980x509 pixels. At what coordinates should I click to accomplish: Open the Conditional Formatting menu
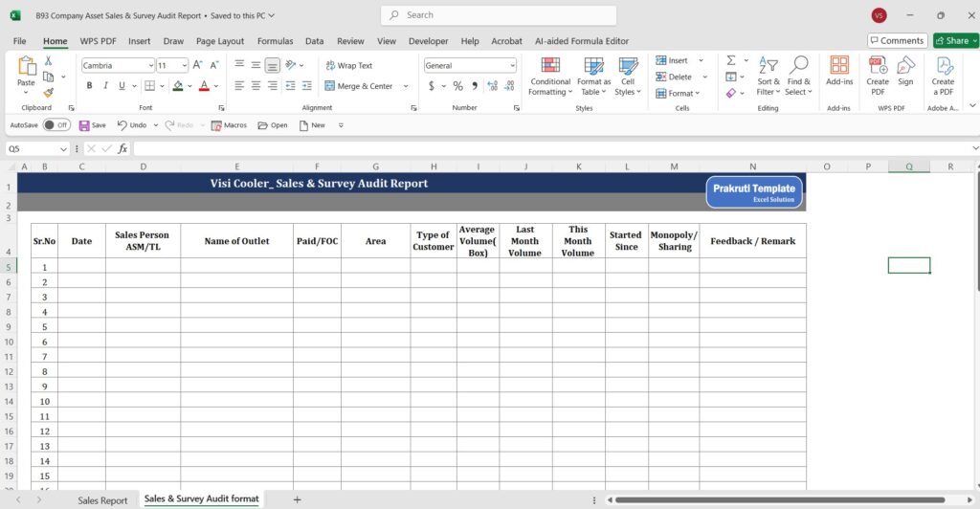click(549, 76)
